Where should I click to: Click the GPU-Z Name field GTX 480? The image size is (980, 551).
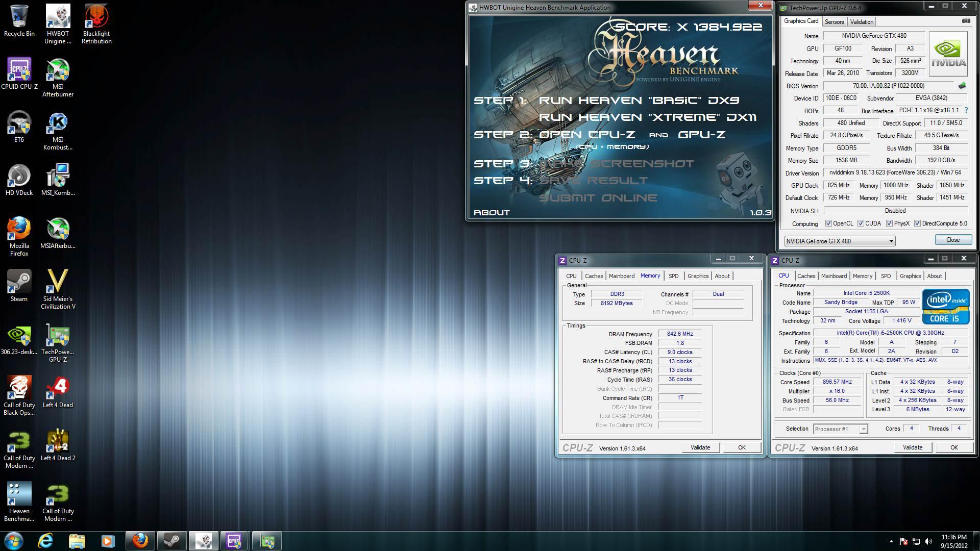[874, 36]
